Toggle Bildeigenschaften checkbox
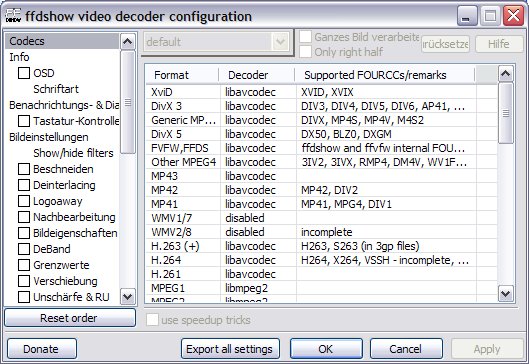The height and width of the screenshot is (364, 529). click(x=24, y=233)
